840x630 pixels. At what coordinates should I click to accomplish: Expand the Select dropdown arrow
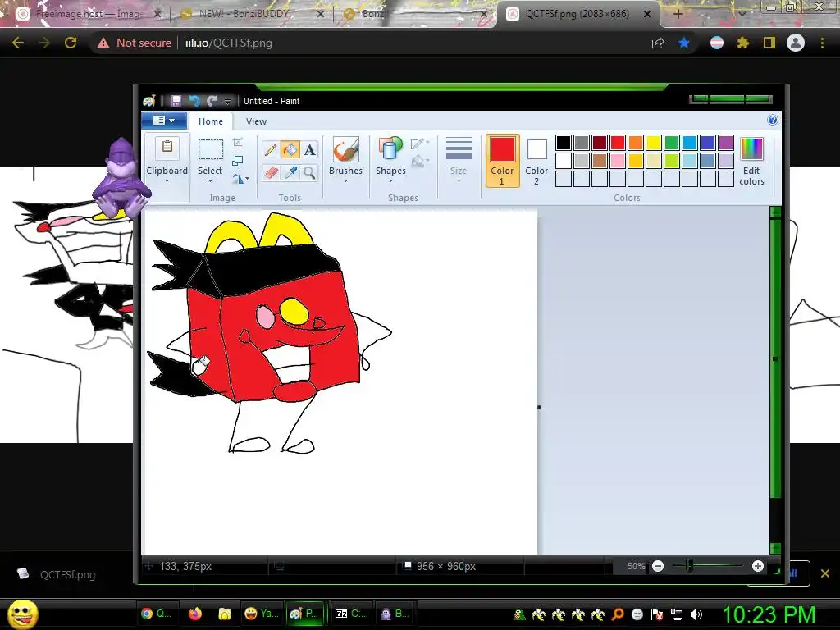[210, 181]
